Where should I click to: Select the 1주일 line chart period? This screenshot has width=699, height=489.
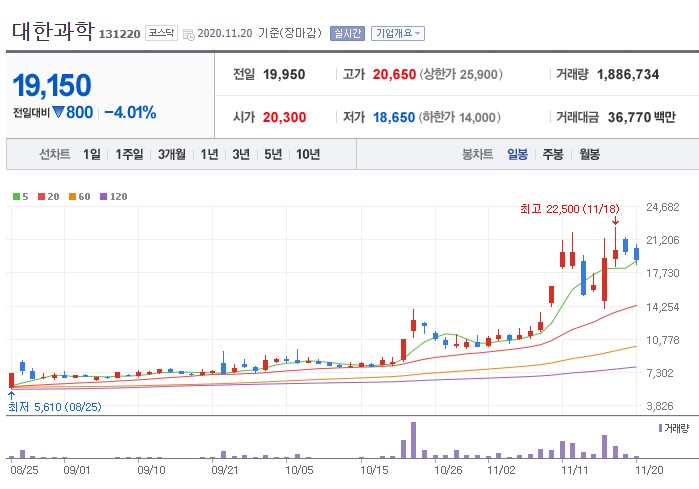coord(129,154)
